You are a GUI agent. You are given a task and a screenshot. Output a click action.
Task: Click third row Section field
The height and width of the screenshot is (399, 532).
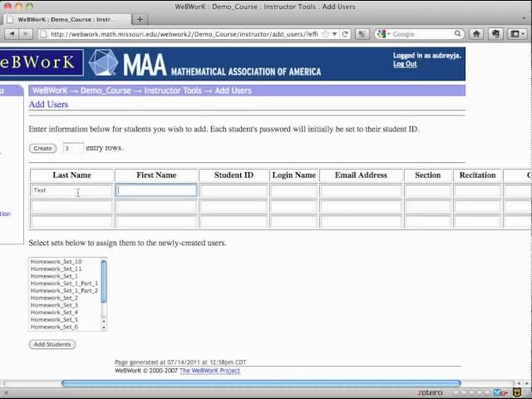point(428,221)
